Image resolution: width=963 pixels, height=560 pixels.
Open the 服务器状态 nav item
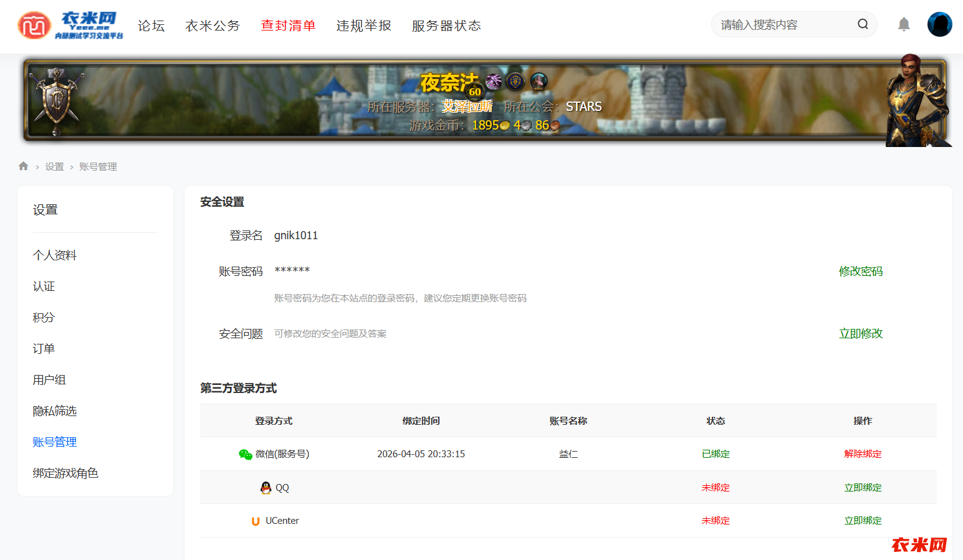[446, 26]
